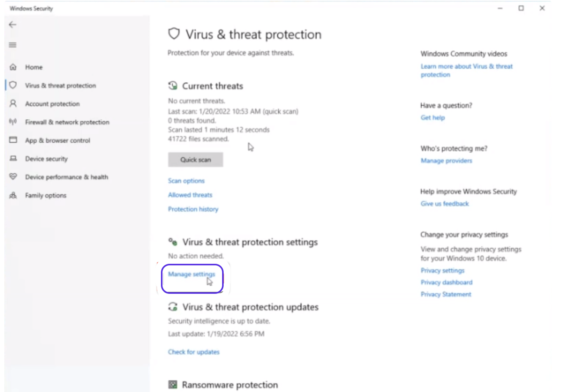This screenshot has width=572, height=392.
Task: Open Scan options link
Action: tap(186, 181)
